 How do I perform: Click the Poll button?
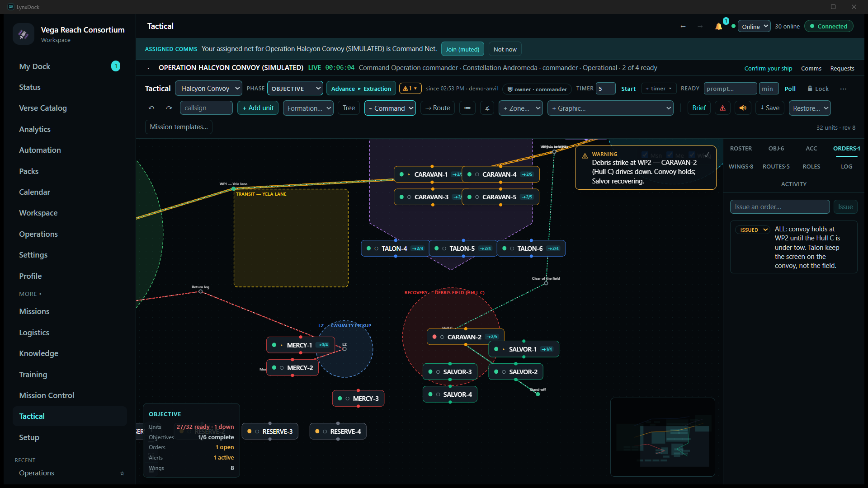[790, 89]
